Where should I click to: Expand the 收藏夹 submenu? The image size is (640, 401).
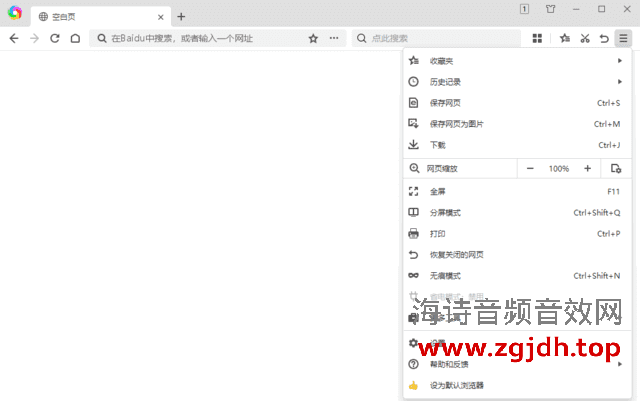click(517, 61)
